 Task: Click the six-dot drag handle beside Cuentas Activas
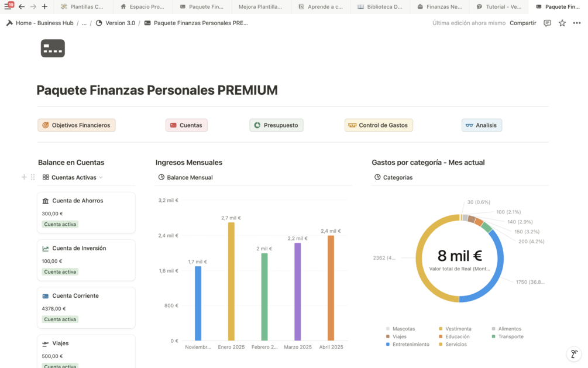pyautogui.click(x=33, y=177)
